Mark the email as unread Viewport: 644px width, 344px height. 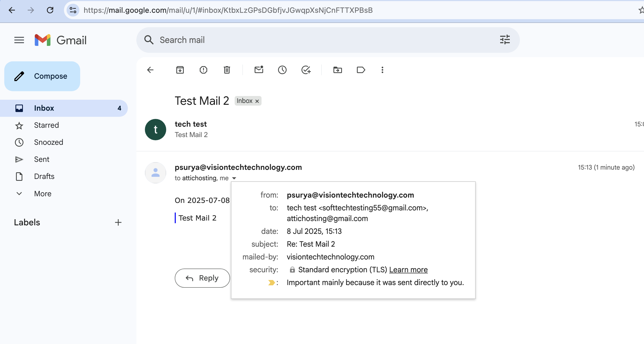point(259,70)
